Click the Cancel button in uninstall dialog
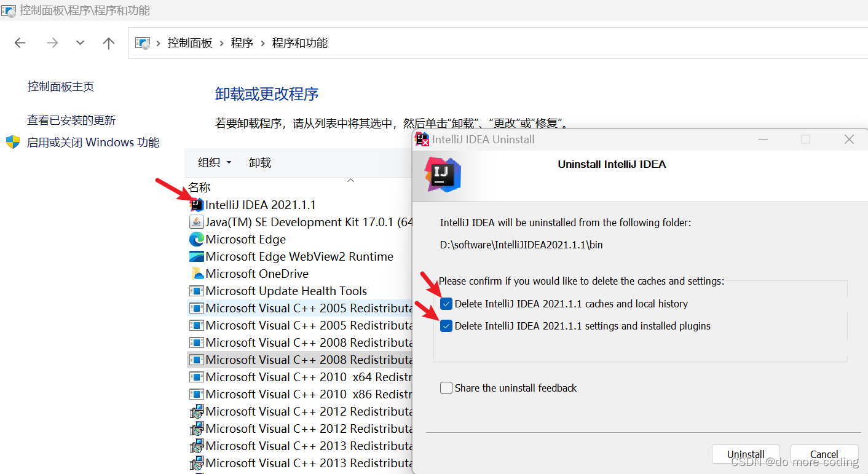Image resolution: width=868 pixels, height=474 pixels. [824, 454]
